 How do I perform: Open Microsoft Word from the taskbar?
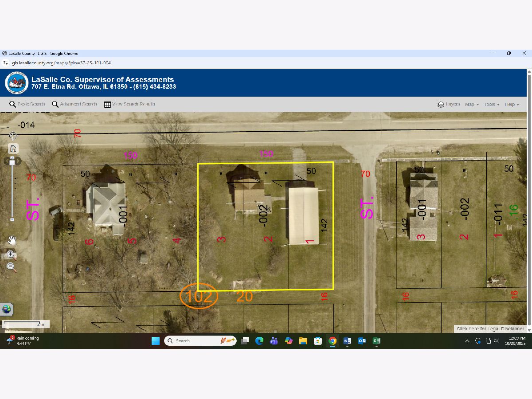(347, 340)
